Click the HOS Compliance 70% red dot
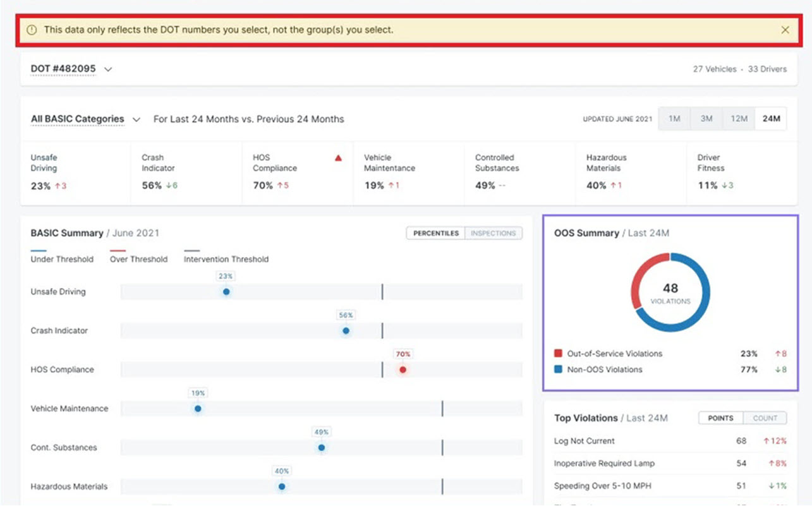 [x=403, y=370]
